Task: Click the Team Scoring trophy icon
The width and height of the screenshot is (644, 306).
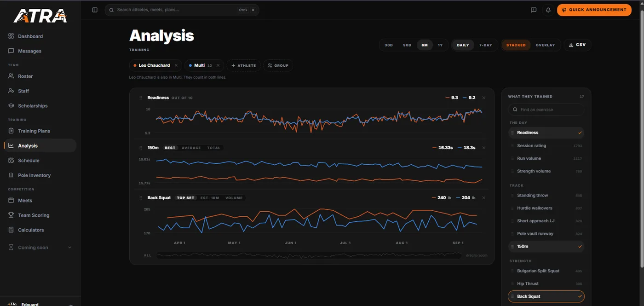Action: click(11, 215)
